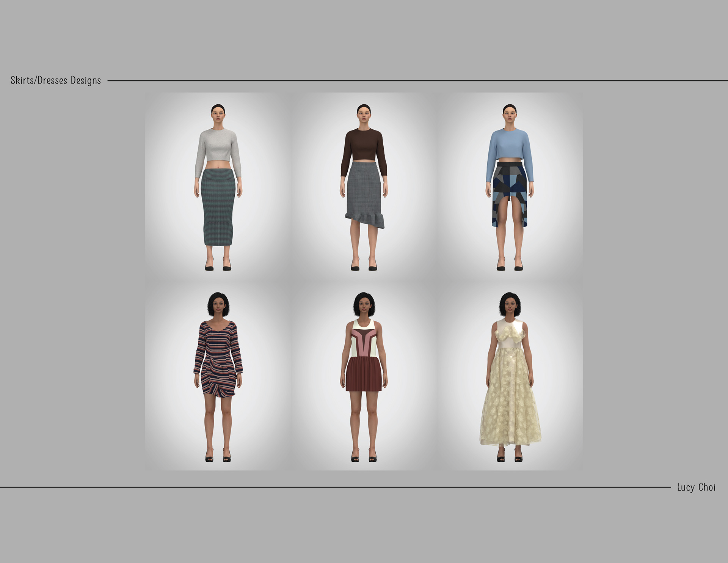Click the face of gray-sweater model
Image resolution: width=728 pixels, height=563 pixels.
[x=218, y=116]
